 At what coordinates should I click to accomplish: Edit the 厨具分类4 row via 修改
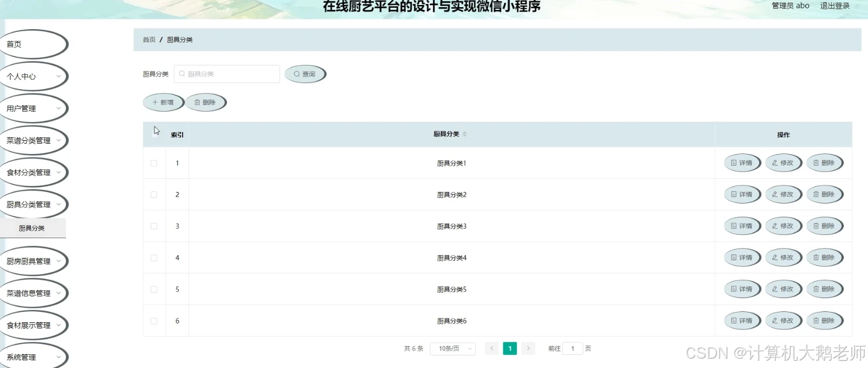783,257
